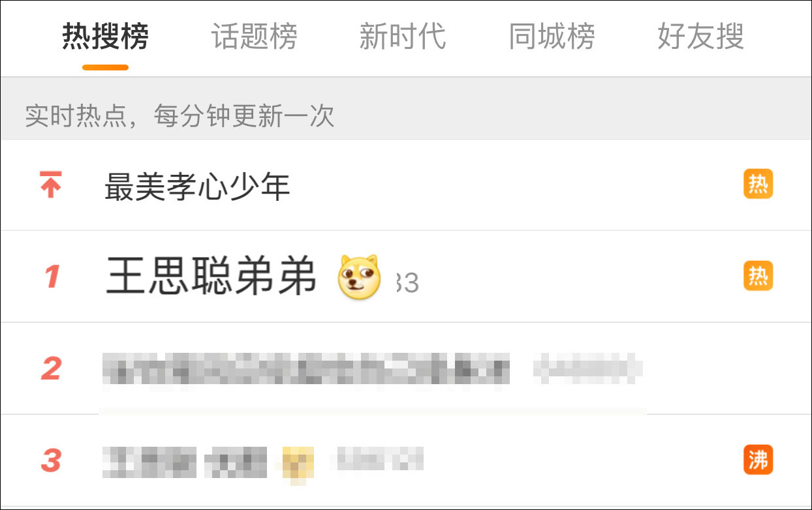
Task: Switch to the 好友搜 tab
Action: [700, 37]
